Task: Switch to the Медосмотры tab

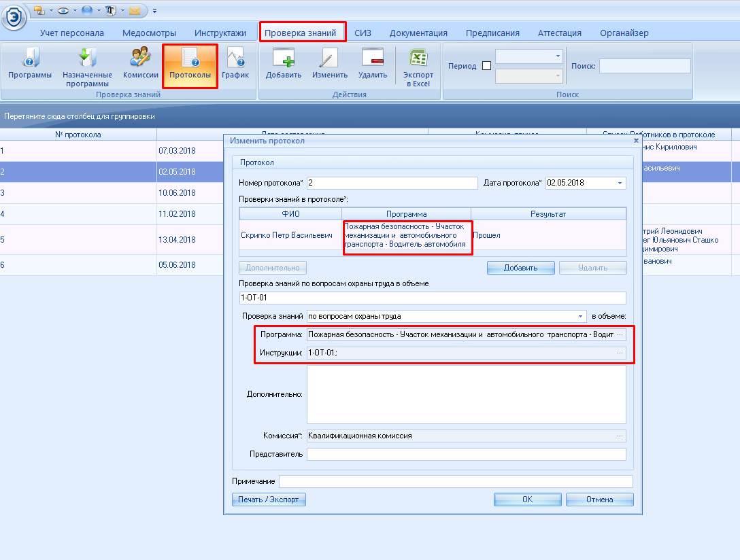Action: 149,33
